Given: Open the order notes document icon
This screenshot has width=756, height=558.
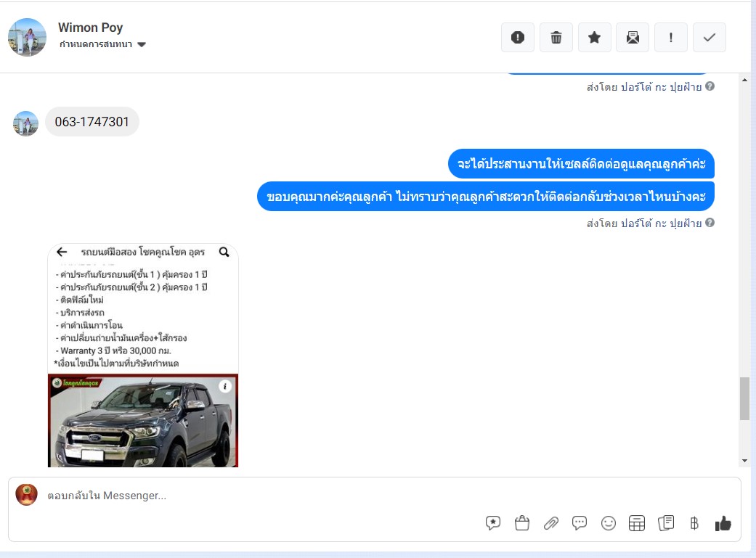Looking at the screenshot, I should pyautogui.click(x=665, y=523).
